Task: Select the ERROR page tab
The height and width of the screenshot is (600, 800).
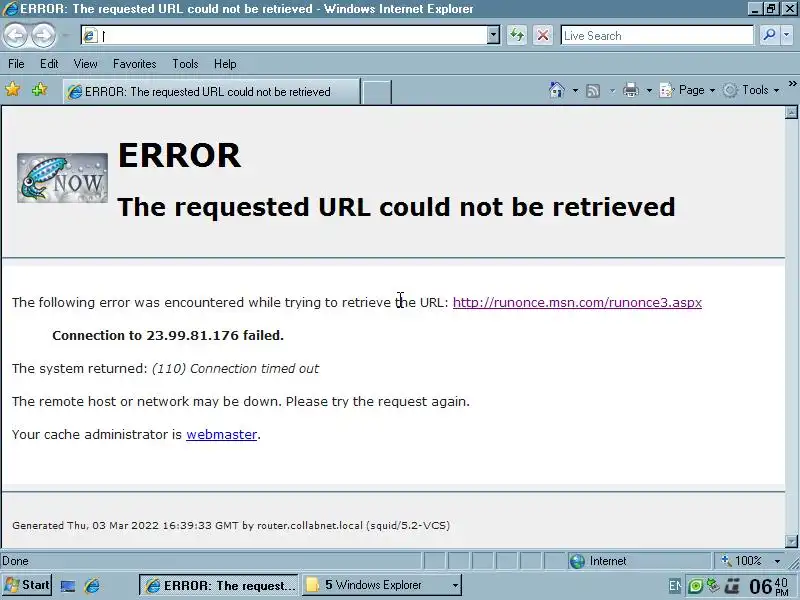Action: pos(211,91)
